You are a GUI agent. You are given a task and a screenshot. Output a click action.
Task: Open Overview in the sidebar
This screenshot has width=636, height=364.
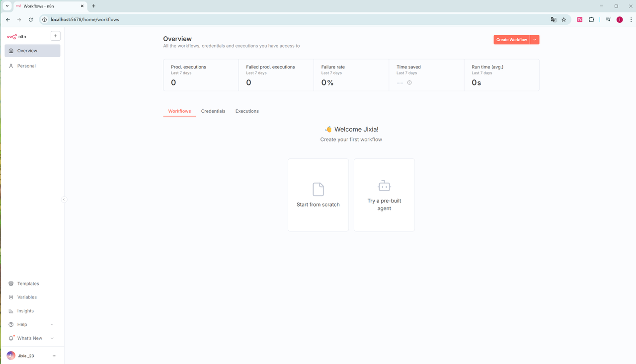click(x=33, y=51)
